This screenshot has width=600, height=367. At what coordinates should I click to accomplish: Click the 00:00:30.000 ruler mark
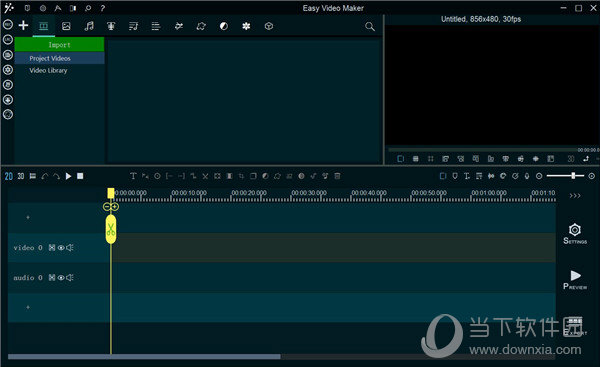309,193
